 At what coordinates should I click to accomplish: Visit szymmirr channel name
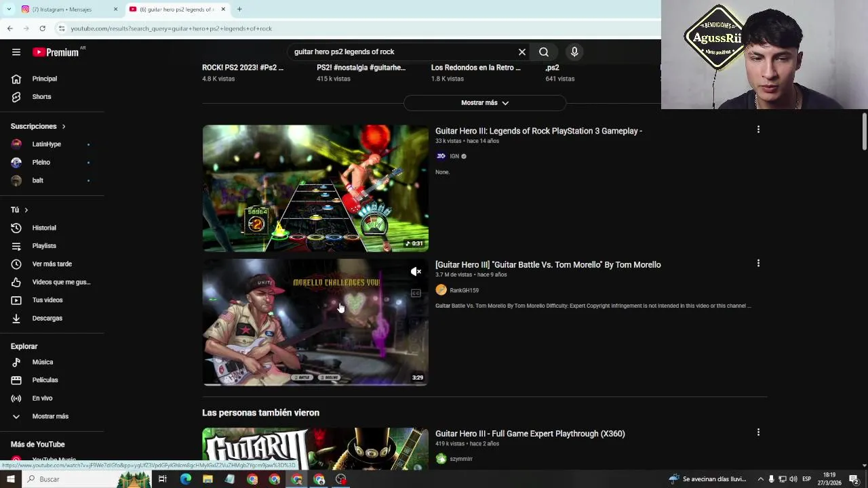[x=461, y=460]
